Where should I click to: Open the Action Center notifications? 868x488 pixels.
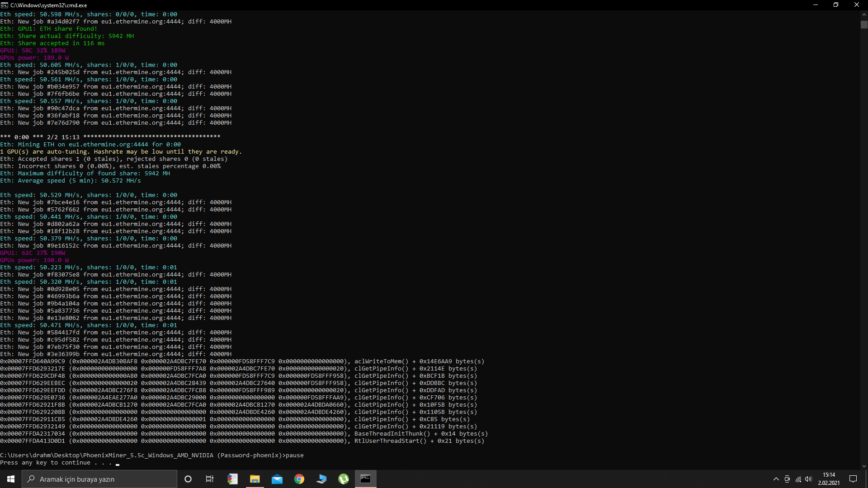(x=853, y=479)
